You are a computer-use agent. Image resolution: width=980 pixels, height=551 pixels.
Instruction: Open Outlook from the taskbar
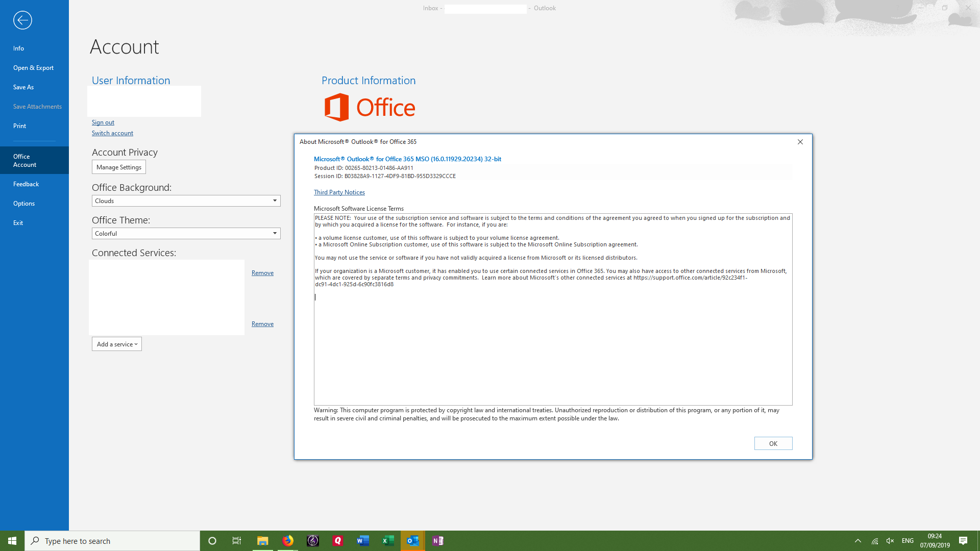412,540
